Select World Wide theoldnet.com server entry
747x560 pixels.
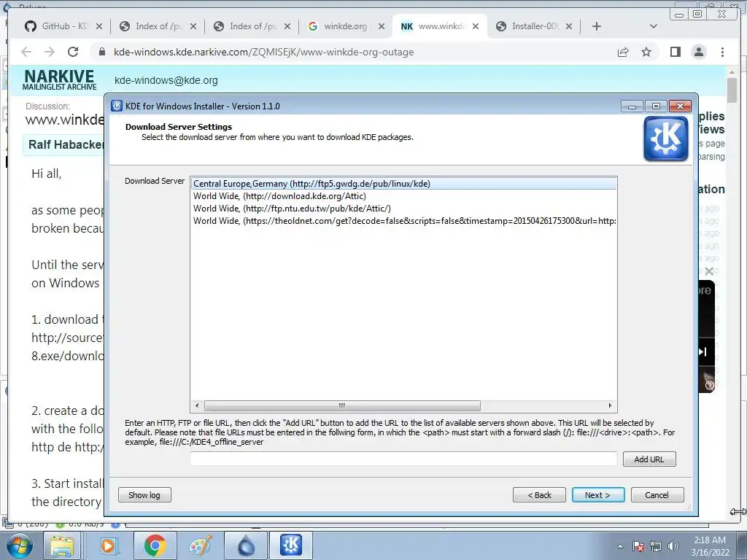(403, 220)
